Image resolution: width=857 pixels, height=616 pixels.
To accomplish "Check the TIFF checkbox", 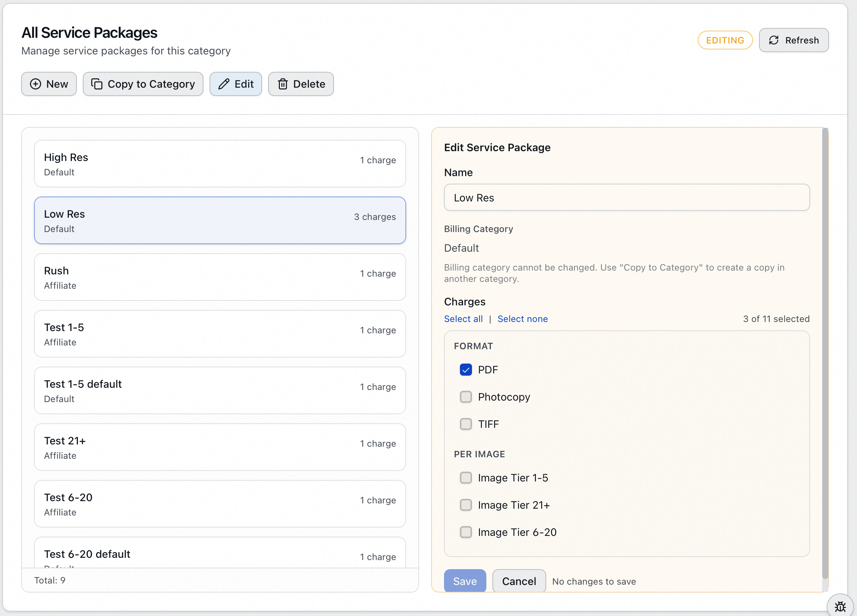I will click(x=466, y=424).
